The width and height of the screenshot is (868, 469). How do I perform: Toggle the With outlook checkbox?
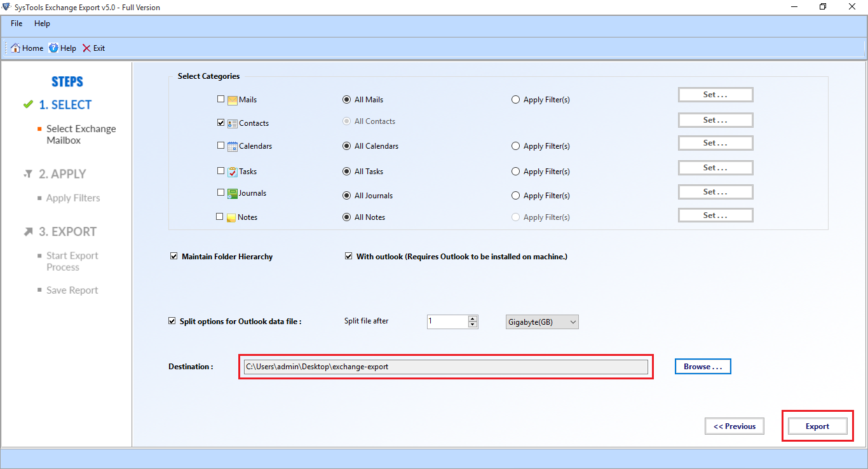(x=348, y=257)
